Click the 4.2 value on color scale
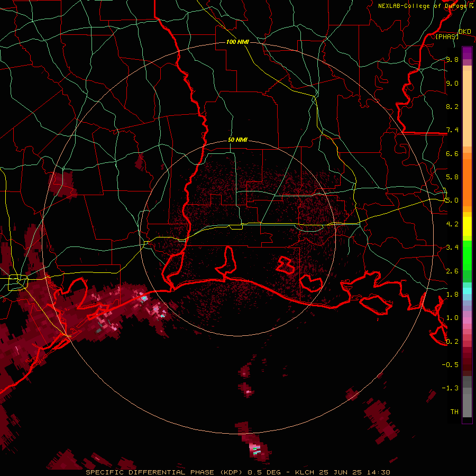The image size is (476, 476). click(452, 224)
